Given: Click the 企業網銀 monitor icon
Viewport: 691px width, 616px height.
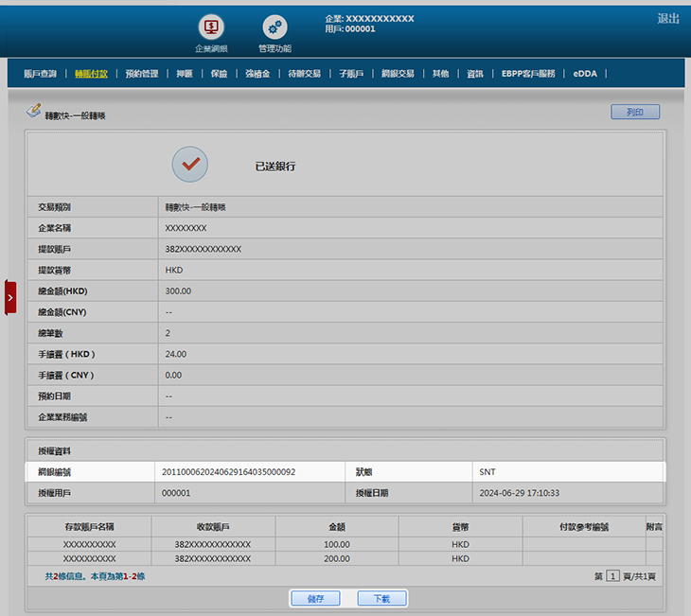Looking at the screenshot, I should [x=210, y=27].
